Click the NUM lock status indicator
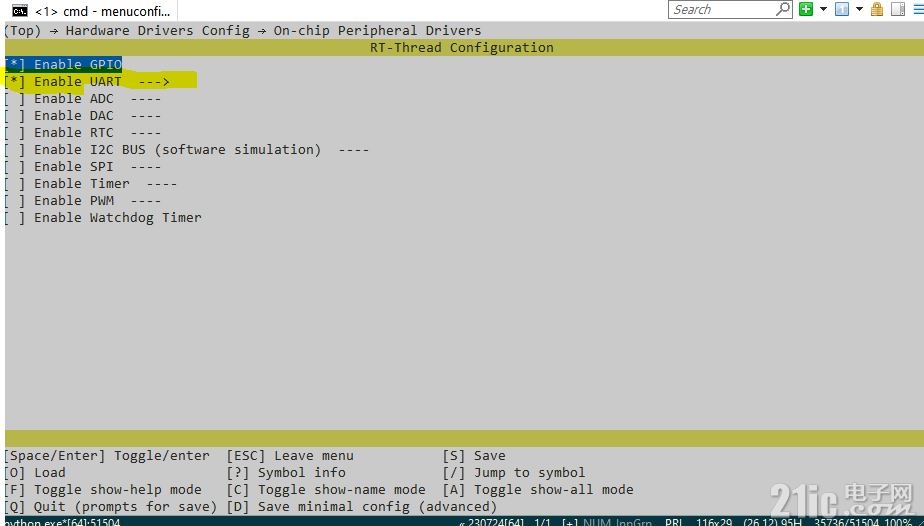 [x=596, y=522]
